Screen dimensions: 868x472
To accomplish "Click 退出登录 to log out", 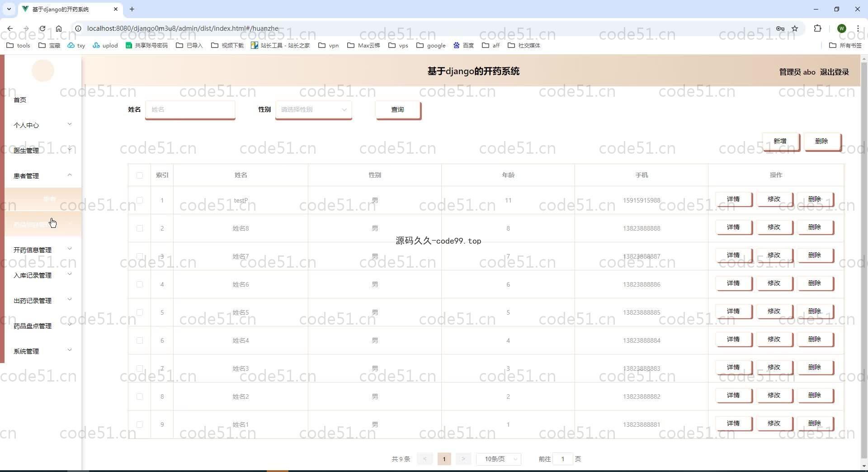I will tap(835, 72).
